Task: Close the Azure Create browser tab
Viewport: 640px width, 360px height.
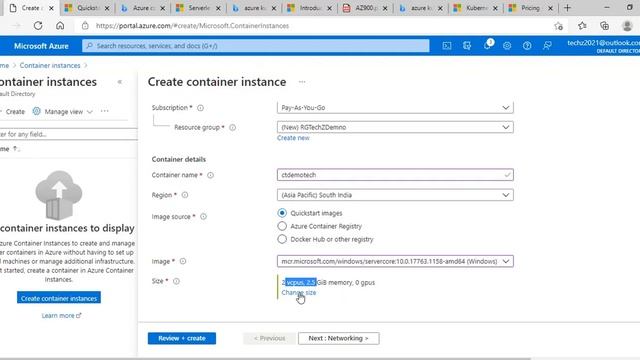Action: tap(51, 8)
